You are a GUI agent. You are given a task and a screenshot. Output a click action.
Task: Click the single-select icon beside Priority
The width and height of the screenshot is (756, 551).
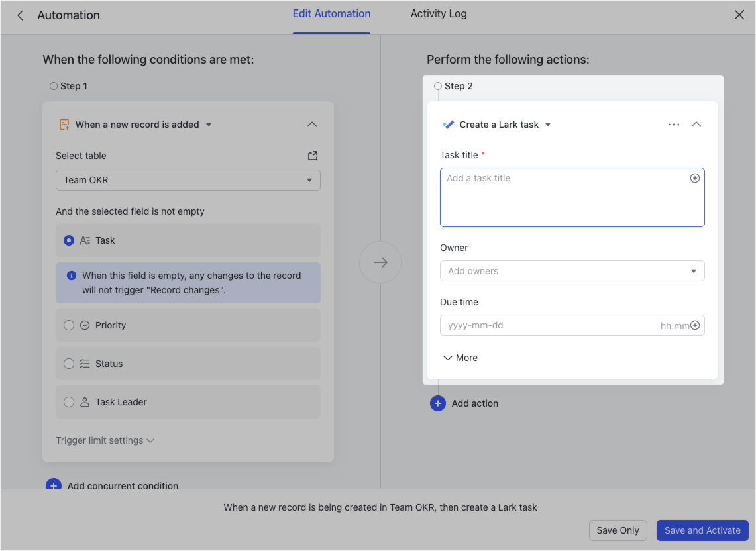tap(85, 325)
